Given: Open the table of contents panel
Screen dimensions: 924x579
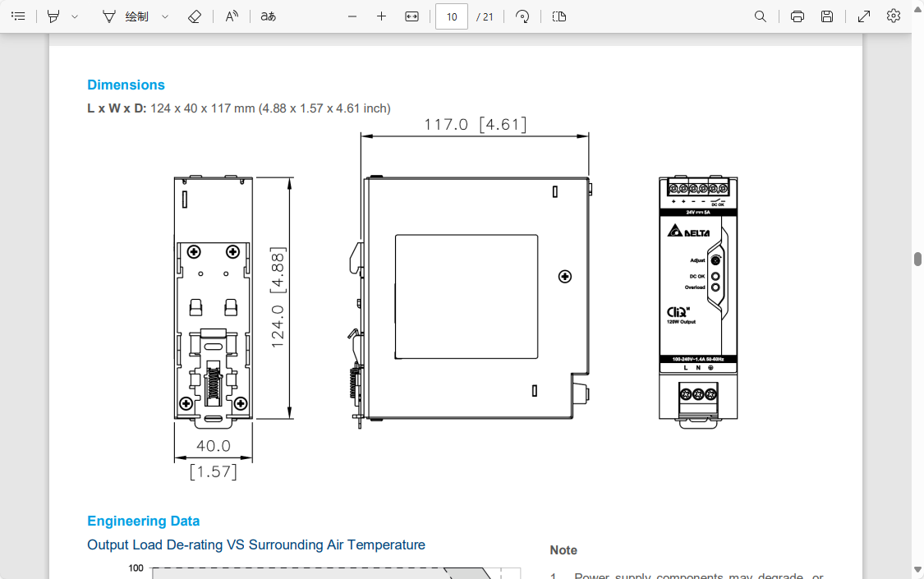Looking at the screenshot, I should 18,16.
